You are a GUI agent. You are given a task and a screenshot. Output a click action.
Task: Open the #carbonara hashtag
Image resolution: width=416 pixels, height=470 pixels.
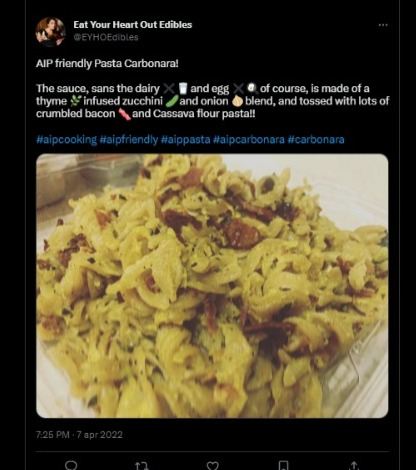[x=316, y=139]
